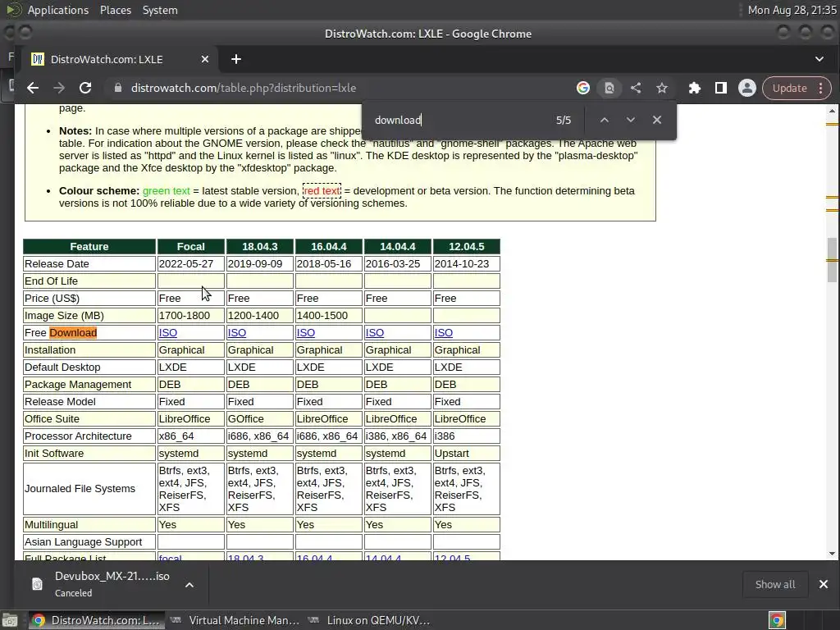This screenshot has width=840, height=630.
Task: Jump to next find result
Action: 631,120
